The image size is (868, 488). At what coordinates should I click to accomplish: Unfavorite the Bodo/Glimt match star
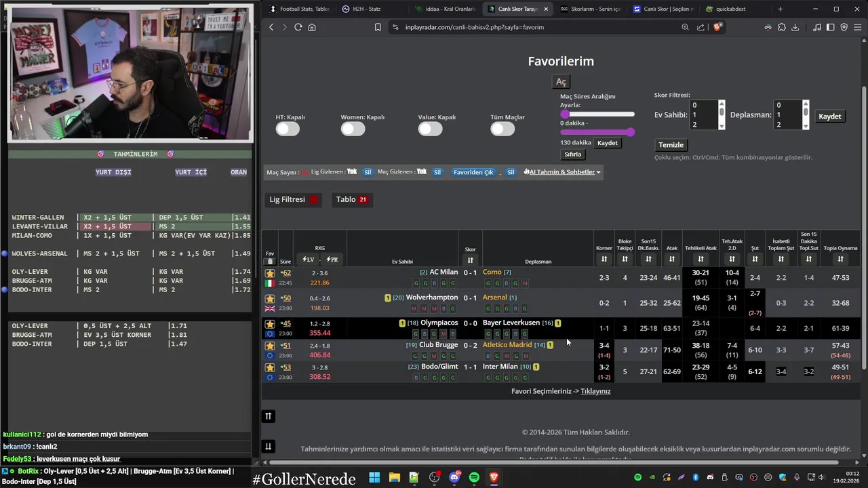point(270,367)
